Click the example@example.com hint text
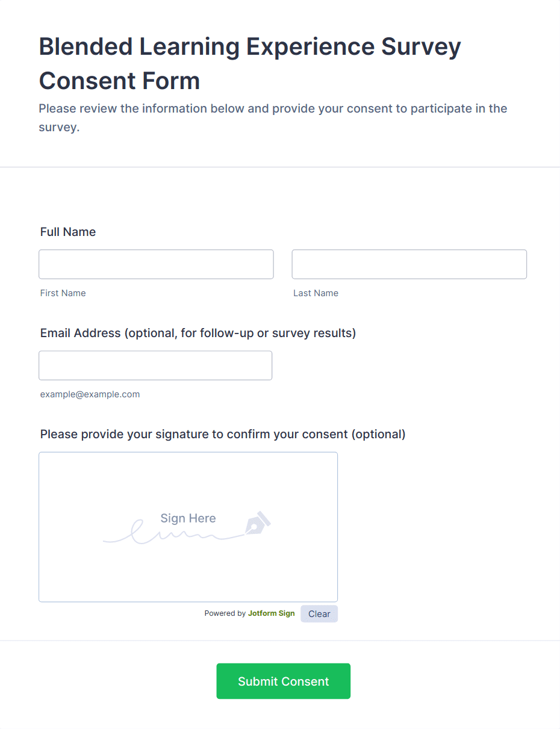This screenshot has height=729, width=560. [x=90, y=394]
